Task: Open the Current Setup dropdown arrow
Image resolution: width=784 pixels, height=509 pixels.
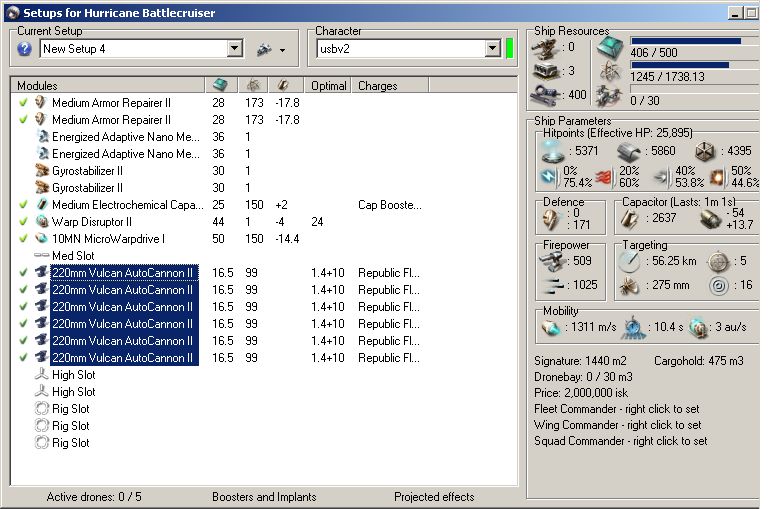Action: point(234,48)
